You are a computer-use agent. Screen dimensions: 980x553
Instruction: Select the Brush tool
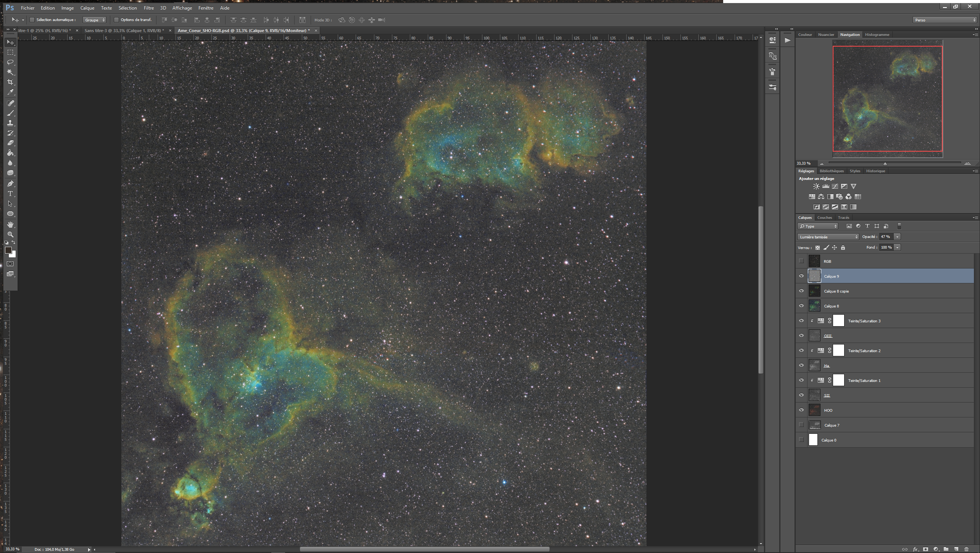[10, 113]
